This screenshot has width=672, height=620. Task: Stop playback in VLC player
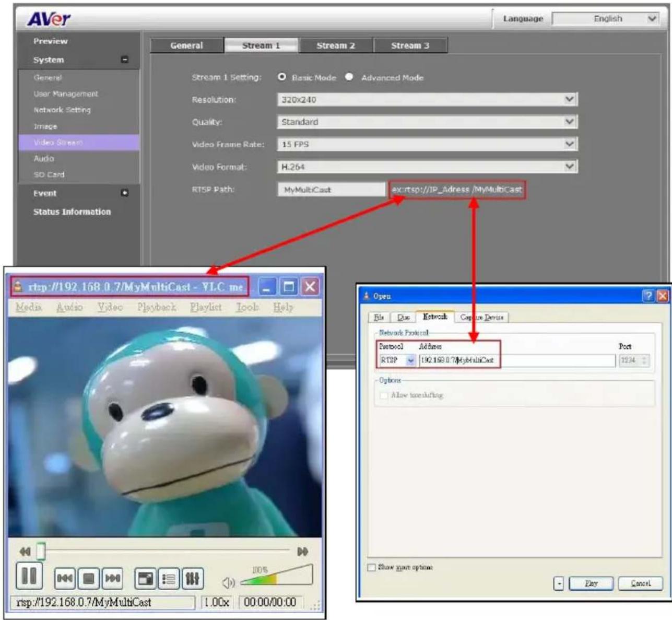(89, 578)
